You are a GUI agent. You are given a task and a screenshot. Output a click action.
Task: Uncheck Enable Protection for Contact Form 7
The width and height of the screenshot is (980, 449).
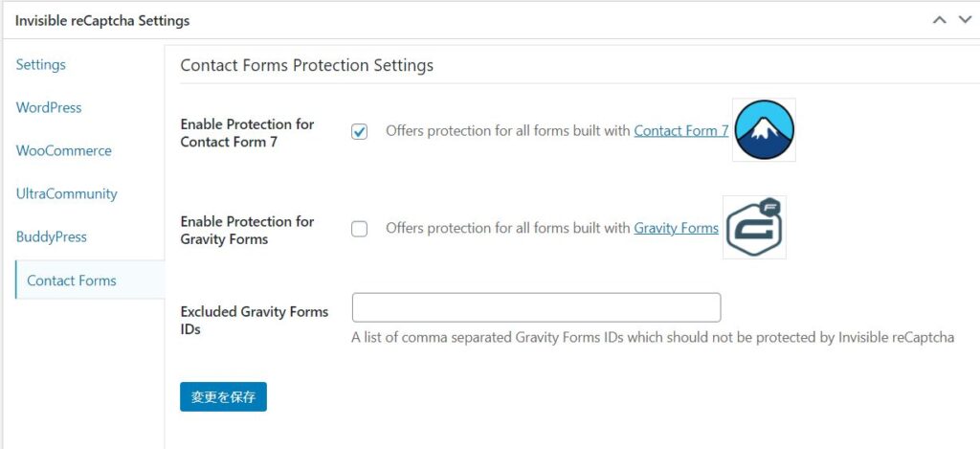coord(360,132)
